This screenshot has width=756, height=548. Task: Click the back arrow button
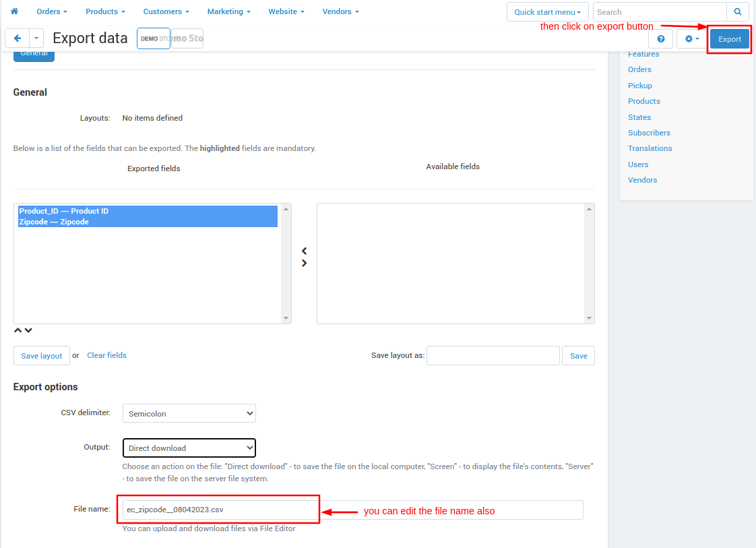(x=18, y=38)
